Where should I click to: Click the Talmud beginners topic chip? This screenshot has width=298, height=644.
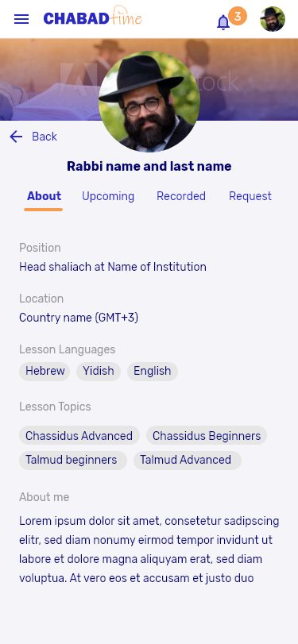point(73,460)
